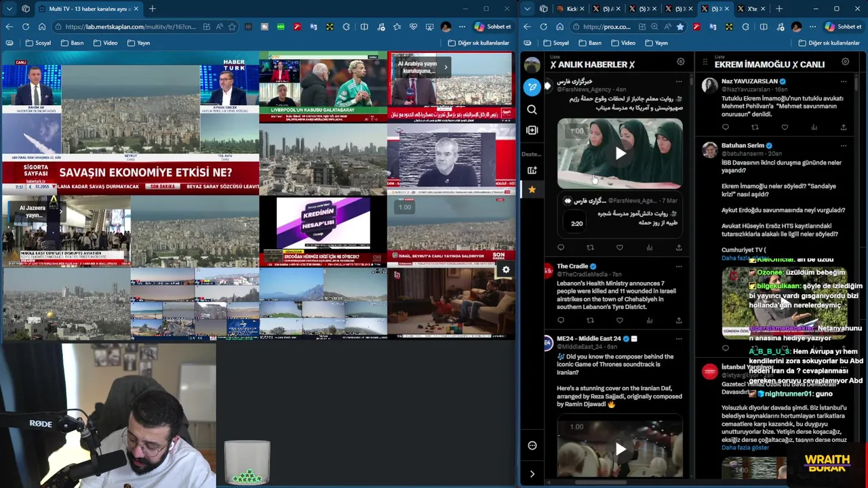This screenshot has height=488, width=868.
Task: Play the FarsNews video with three women
Action: 620,153
